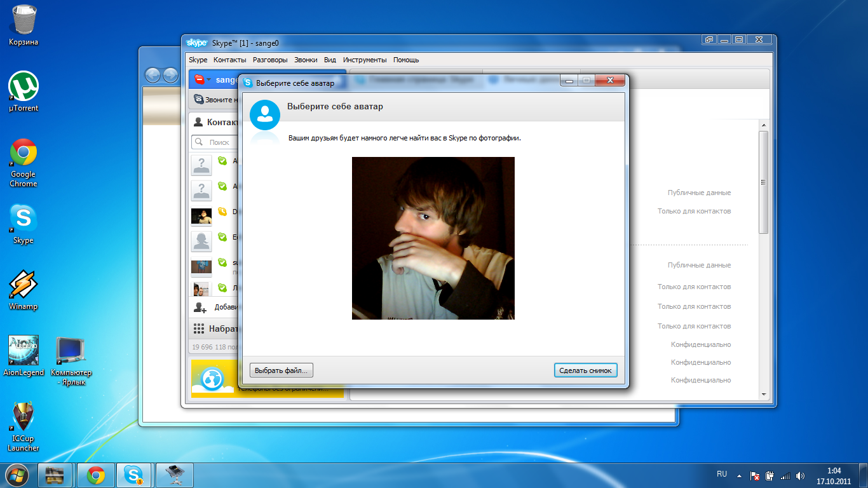Open the rightmost pinned taskbar application

pyautogui.click(x=173, y=475)
